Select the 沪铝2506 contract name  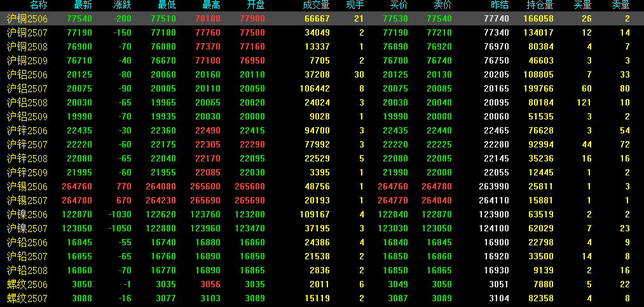tap(27, 75)
